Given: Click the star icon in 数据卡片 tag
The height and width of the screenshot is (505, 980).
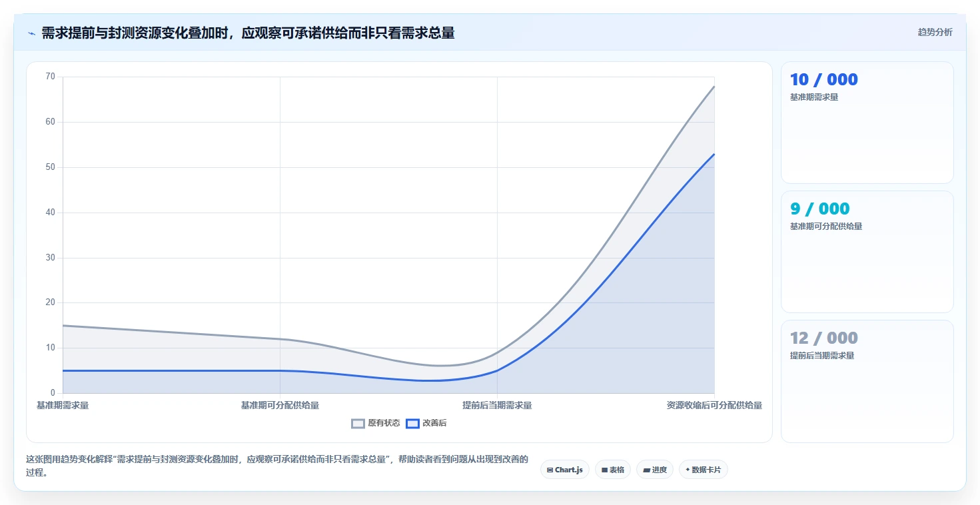Looking at the screenshot, I should pos(688,470).
